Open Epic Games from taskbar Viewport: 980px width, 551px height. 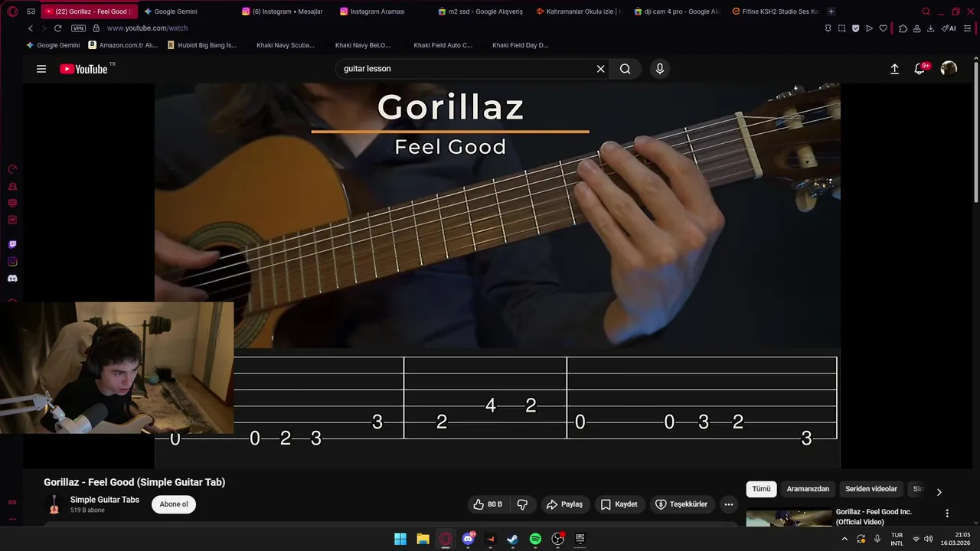(x=580, y=539)
